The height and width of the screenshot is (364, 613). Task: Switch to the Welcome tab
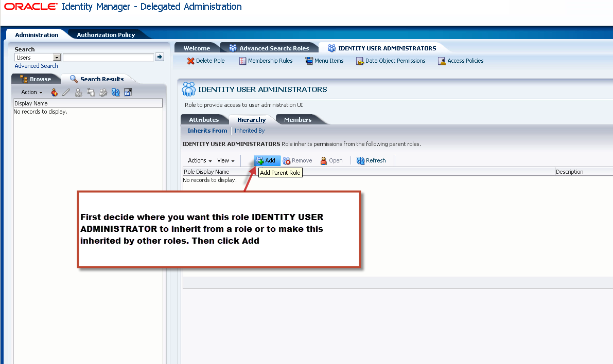pos(197,48)
